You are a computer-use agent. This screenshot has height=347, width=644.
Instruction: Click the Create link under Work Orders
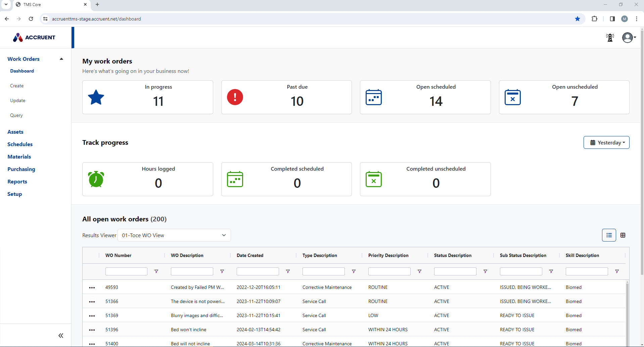tap(17, 86)
